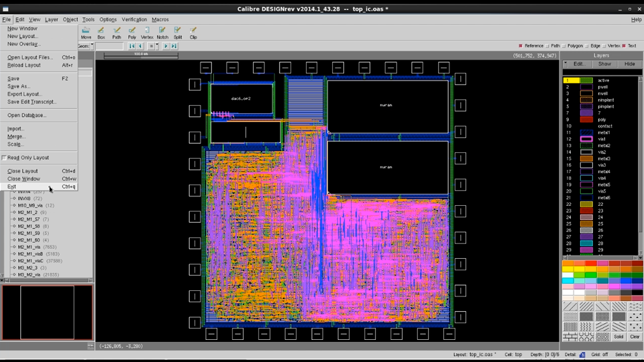The image size is (644, 362).
Task: Open the Help menu
Action: tap(636, 19)
